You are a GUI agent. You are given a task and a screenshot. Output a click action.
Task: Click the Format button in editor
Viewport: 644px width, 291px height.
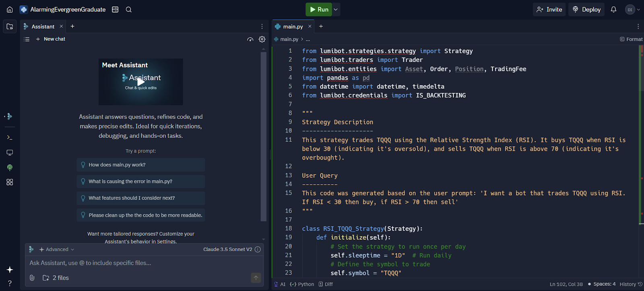(x=631, y=39)
